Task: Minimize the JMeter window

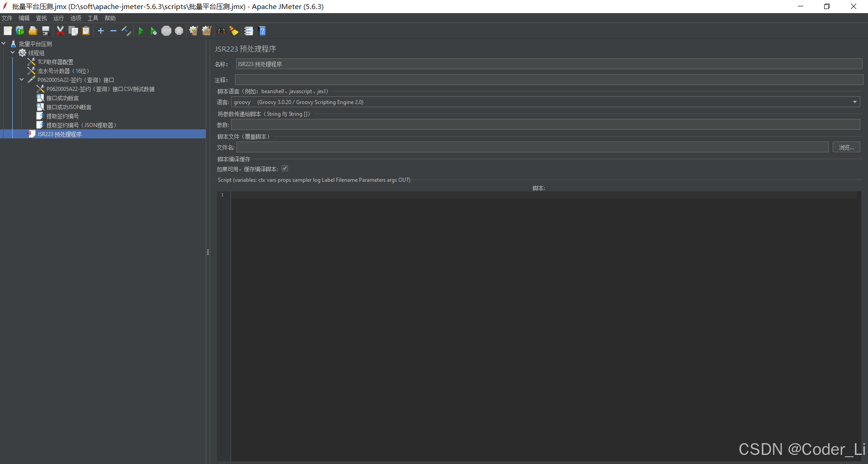Action: tap(801, 6)
